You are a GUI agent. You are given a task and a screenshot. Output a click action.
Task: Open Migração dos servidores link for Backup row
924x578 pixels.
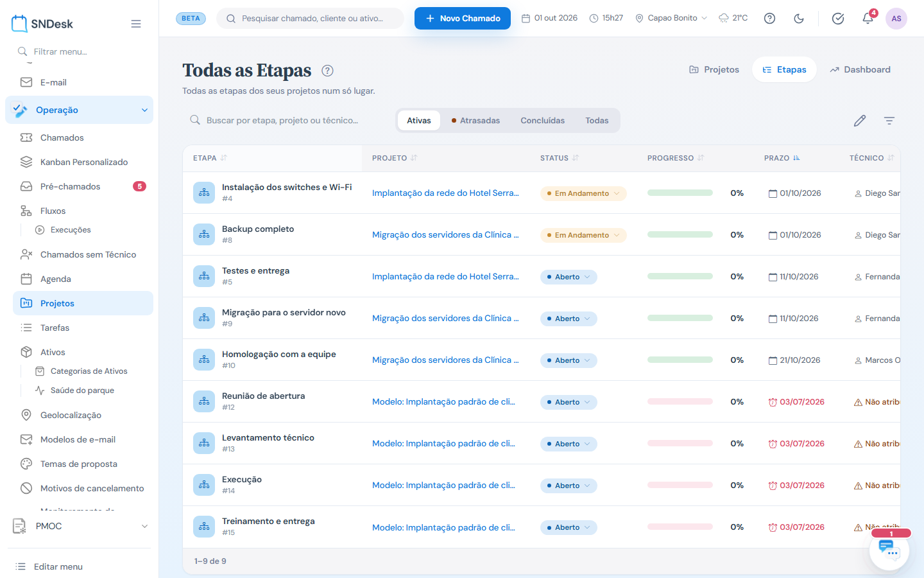[x=445, y=234]
